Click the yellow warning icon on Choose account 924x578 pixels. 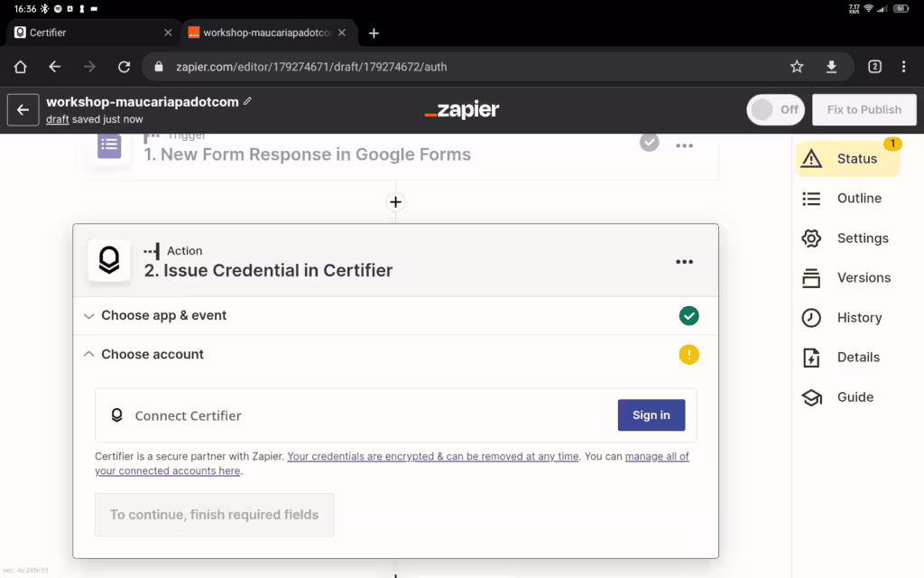[688, 354]
